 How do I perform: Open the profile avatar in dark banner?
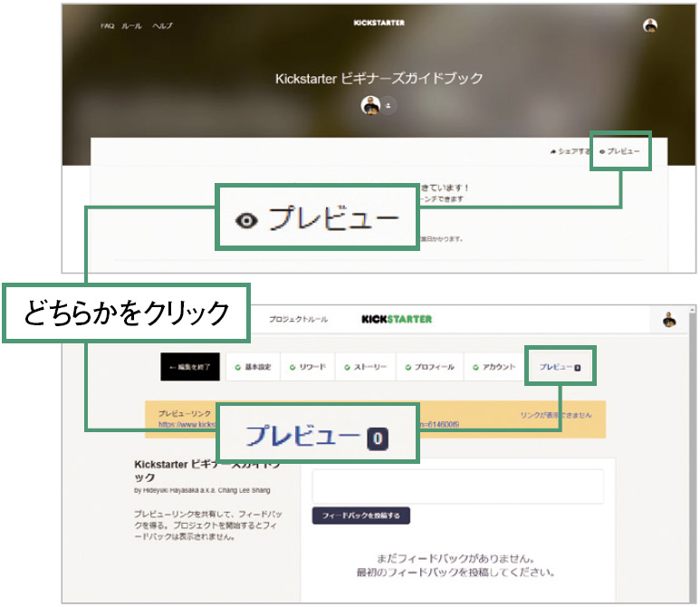click(x=649, y=25)
